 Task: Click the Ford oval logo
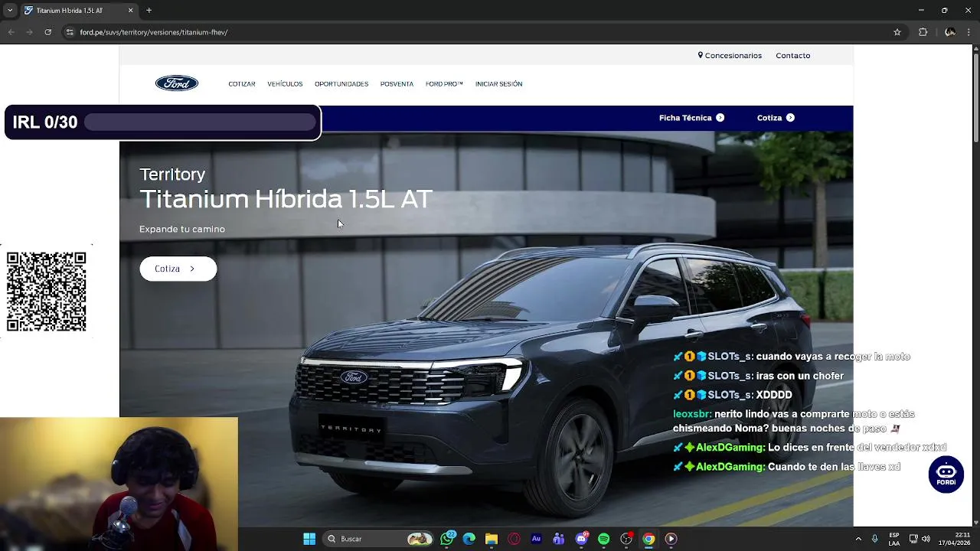point(177,83)
